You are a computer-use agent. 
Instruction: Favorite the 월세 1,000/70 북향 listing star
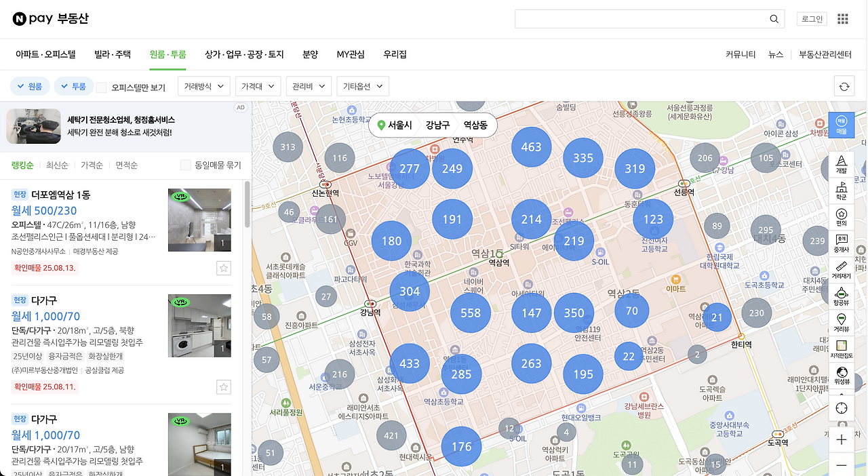223,387
